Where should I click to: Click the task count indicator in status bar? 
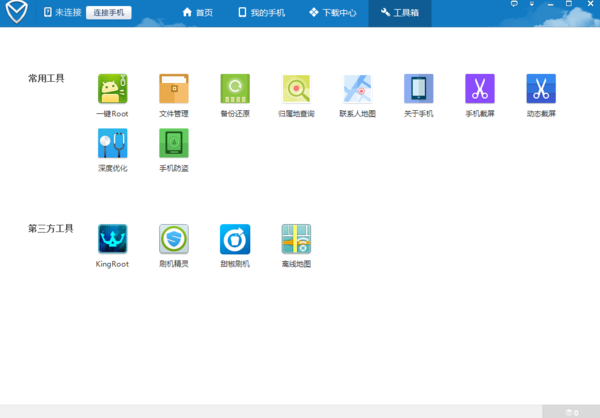click(x=571, y=412)
